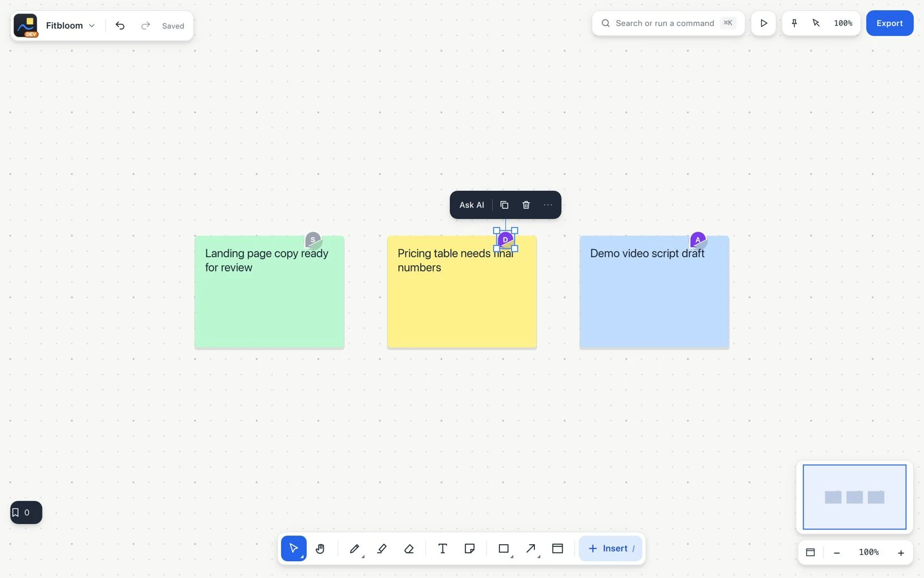924x578 pixels.
Task: Choose the highlighter tool
Action: 382,548
